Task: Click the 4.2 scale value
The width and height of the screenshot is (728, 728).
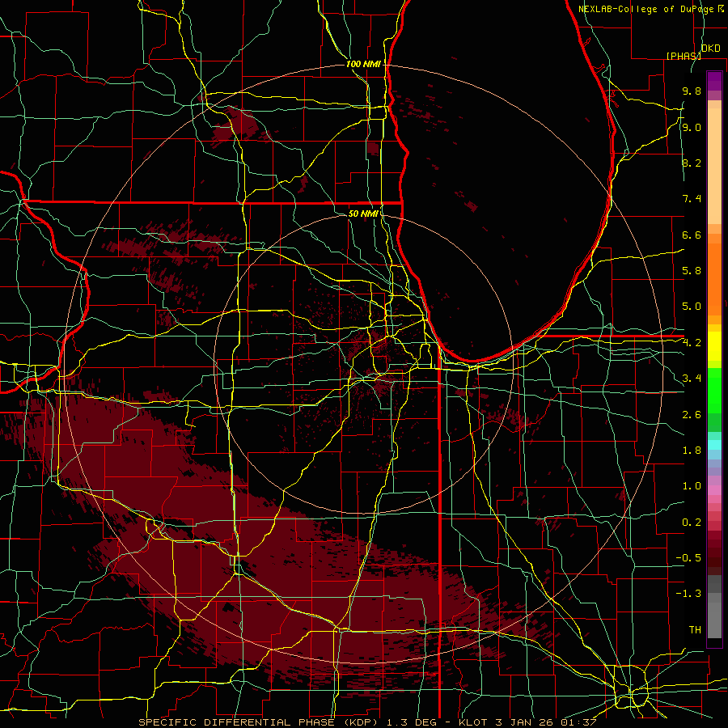Action: point(692,343)
